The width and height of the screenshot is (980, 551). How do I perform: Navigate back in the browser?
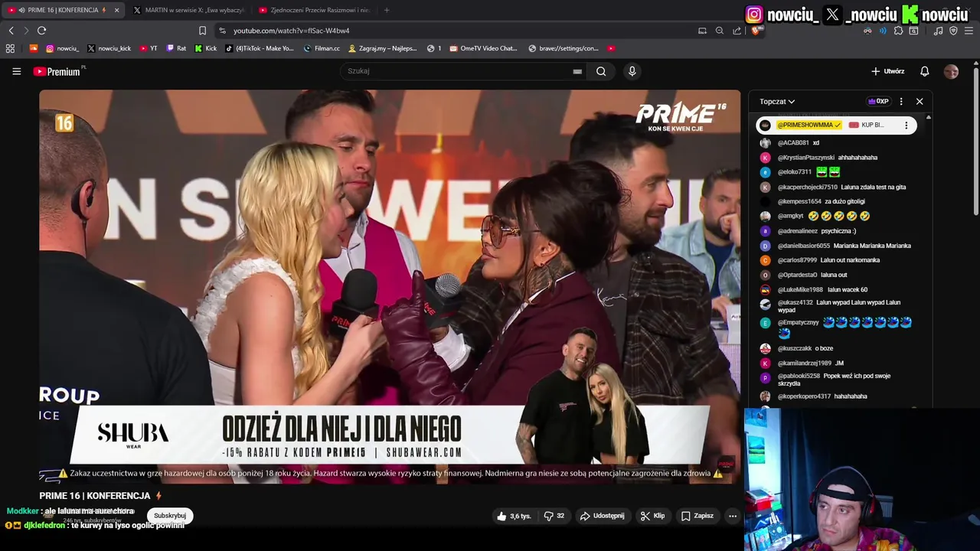(11, 31)
